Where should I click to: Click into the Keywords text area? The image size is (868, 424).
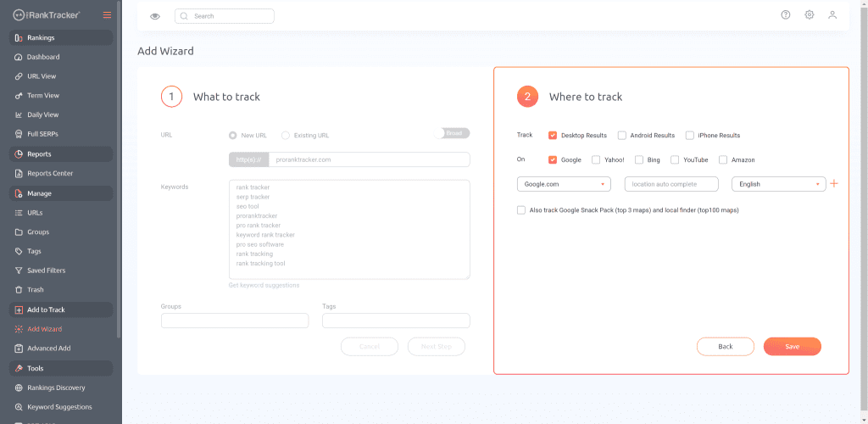[x=349, y=229]
